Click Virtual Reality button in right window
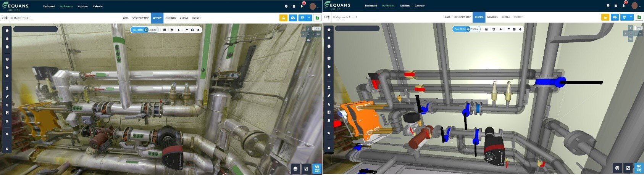Image resolution: width=644 pixels, height=175 pixels. tap(638, 168)
